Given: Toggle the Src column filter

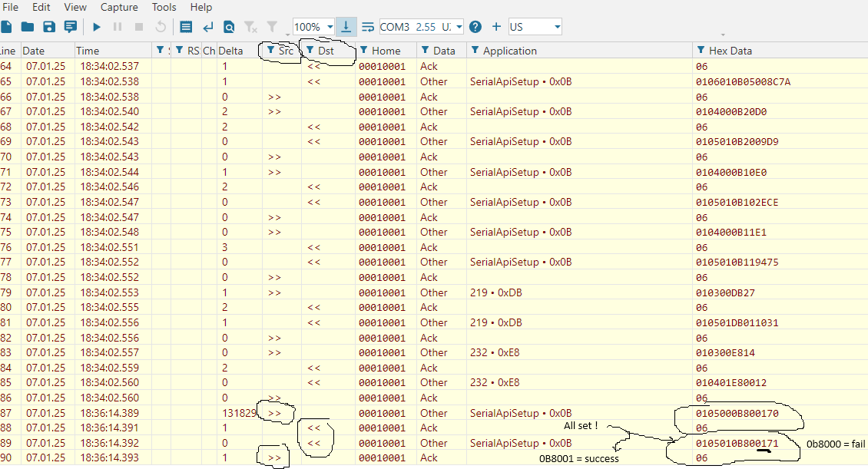Looking at the screenshot, I should (270, 51).
